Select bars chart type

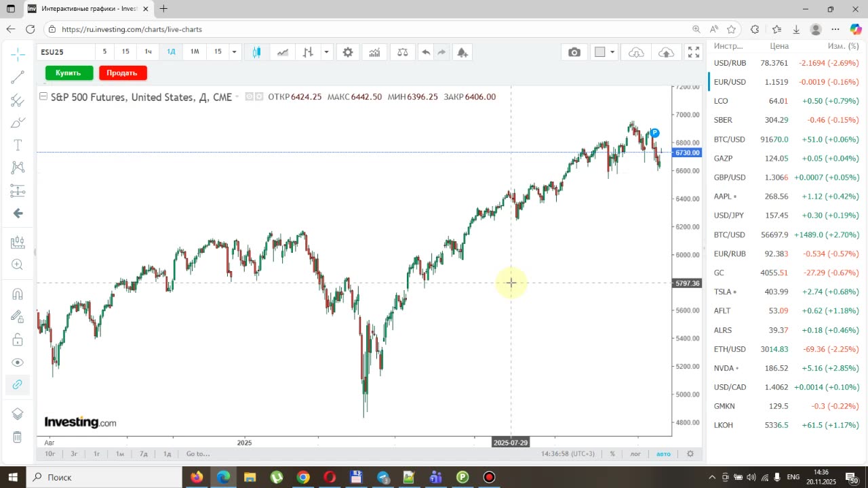click(308, 52)
